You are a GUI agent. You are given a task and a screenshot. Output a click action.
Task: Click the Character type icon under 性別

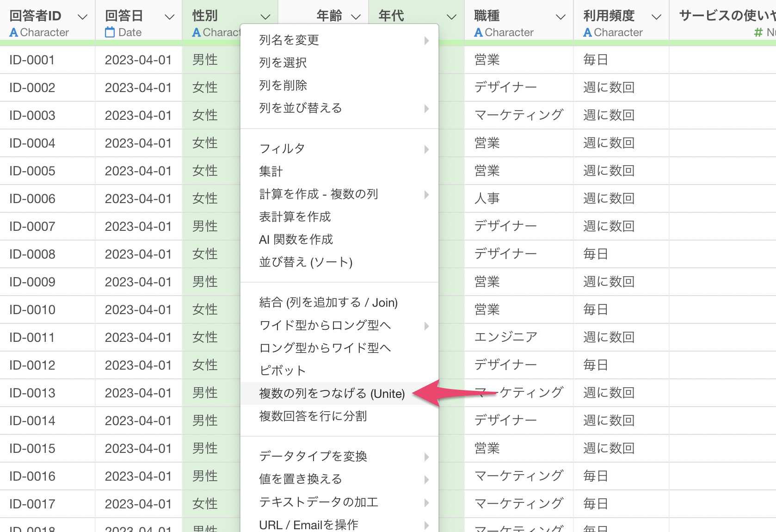[x=197, y=33]
